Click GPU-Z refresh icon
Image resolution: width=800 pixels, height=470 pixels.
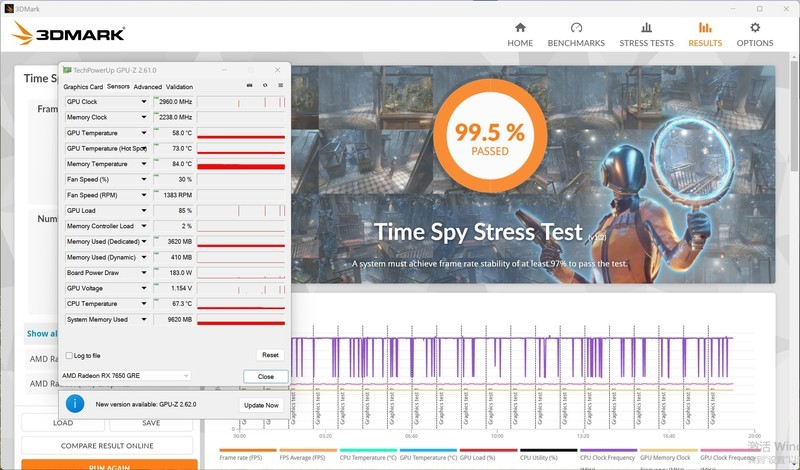[265, 86]
